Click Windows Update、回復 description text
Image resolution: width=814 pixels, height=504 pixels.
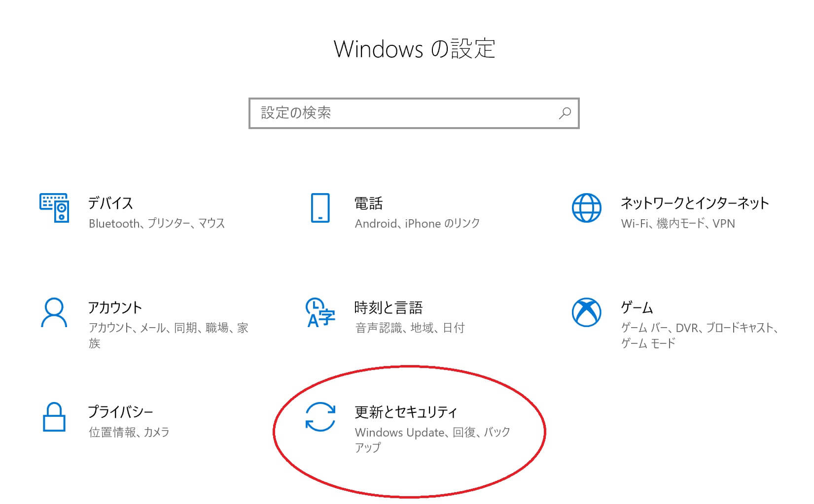click(x=415, y=433)
